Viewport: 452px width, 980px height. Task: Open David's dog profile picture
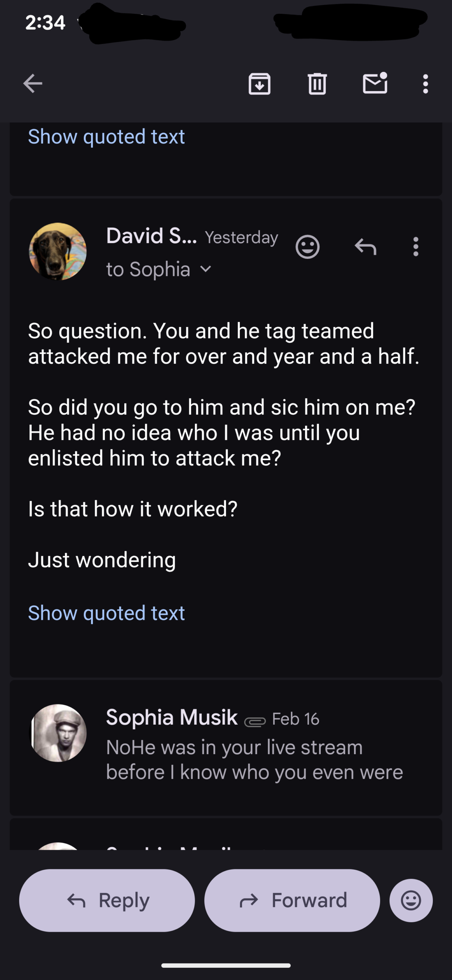(58, 252)
